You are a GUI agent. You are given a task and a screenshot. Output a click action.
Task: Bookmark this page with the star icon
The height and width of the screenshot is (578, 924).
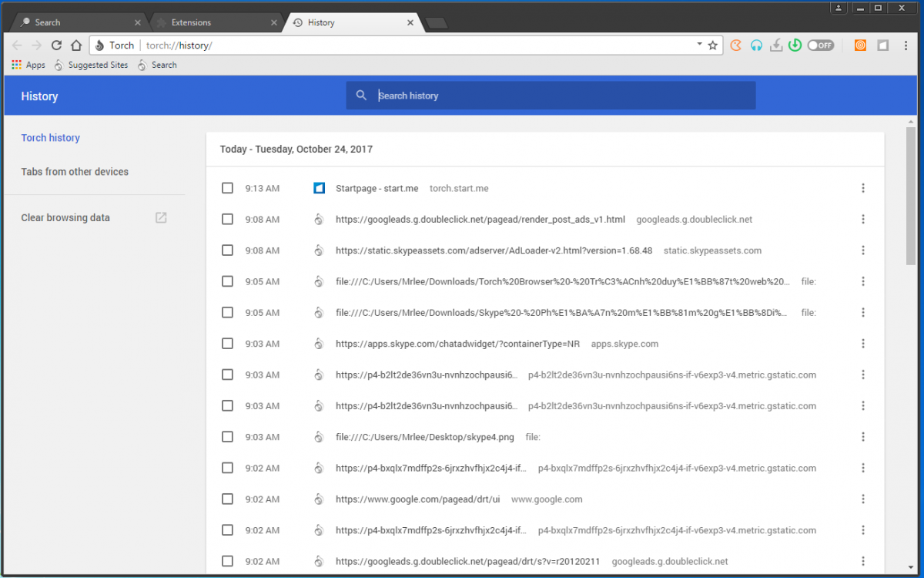coord(713,45)
